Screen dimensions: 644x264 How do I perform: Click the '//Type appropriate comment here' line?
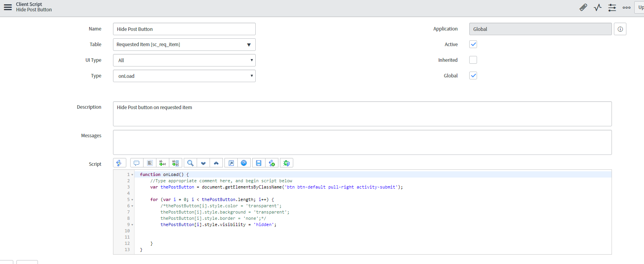tap(221, 181)
